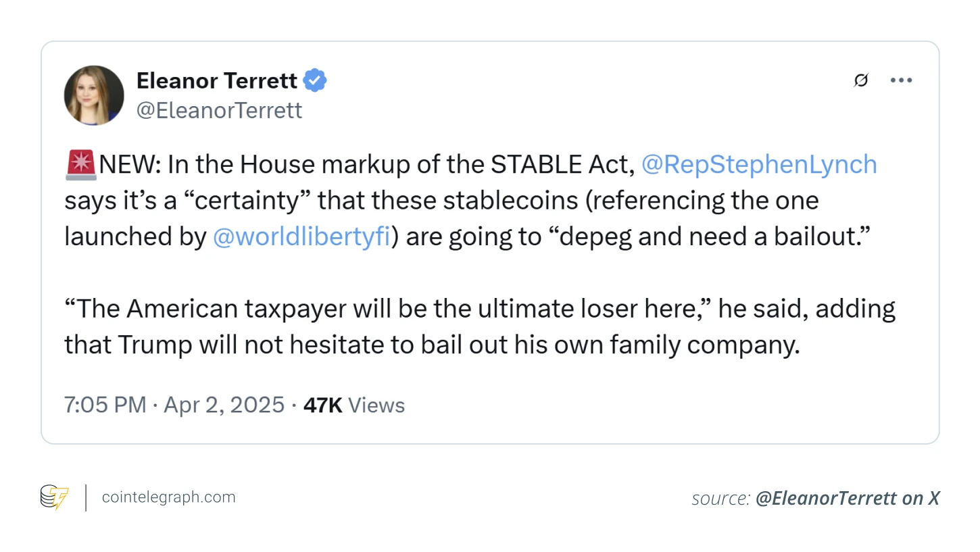This screenshot has width=980, height=552.
Task: Click the 47K Views count
Action: tap(353, 405)
